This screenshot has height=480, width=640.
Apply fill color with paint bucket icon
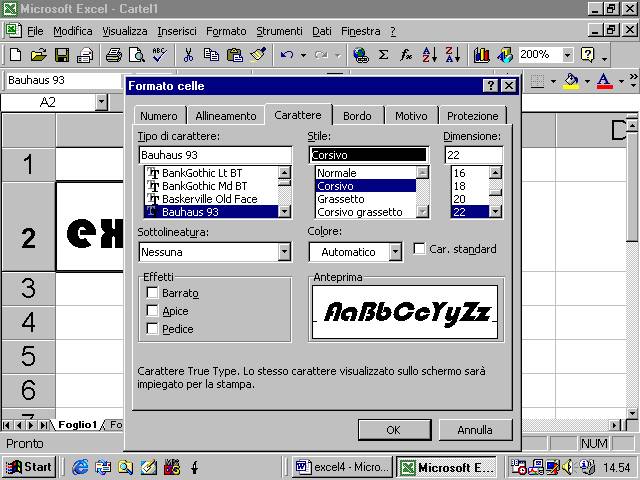571,81
